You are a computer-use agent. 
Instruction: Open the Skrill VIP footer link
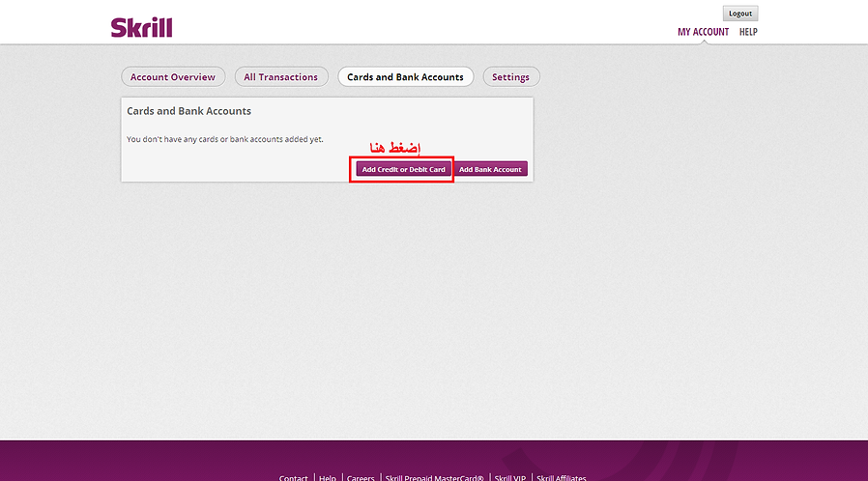tap(509, 477)
